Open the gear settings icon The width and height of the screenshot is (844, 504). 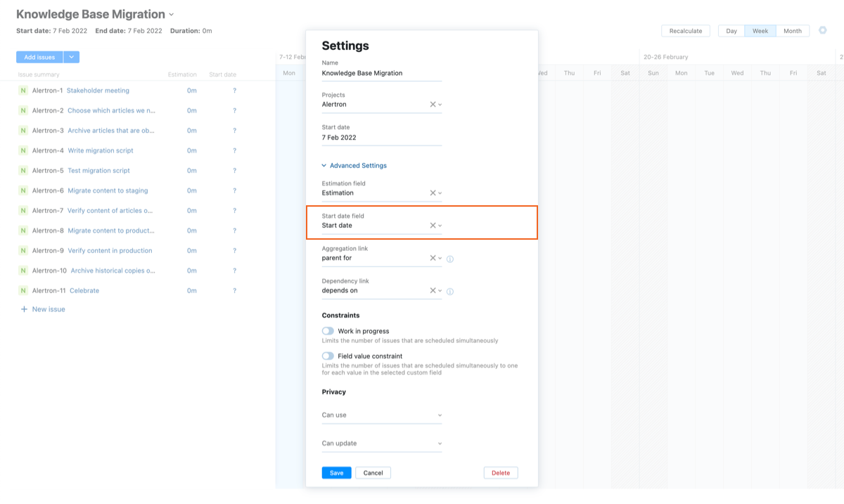tap(822, 31)
